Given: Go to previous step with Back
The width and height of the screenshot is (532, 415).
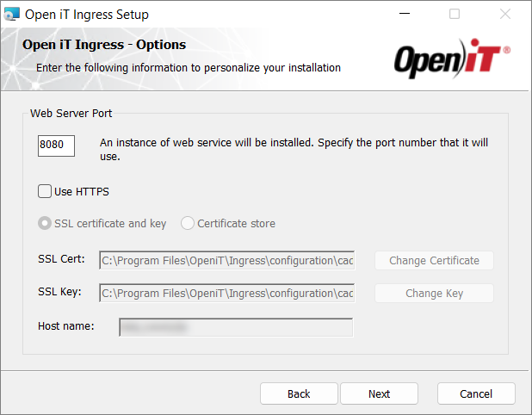Looking at the screenshot, I should [x=299, y=393].
